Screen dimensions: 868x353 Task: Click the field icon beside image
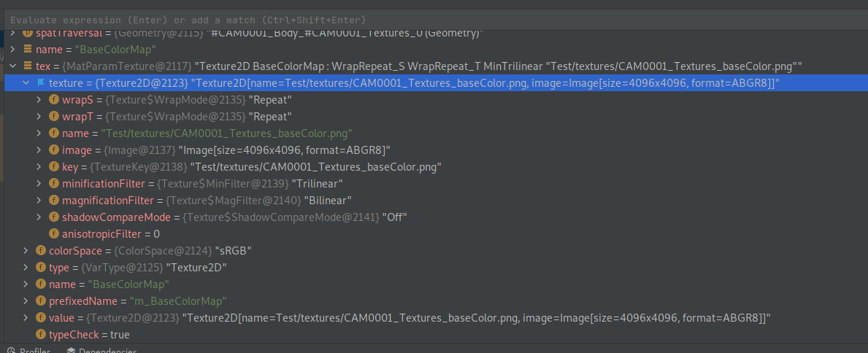(x=54, y=150)
